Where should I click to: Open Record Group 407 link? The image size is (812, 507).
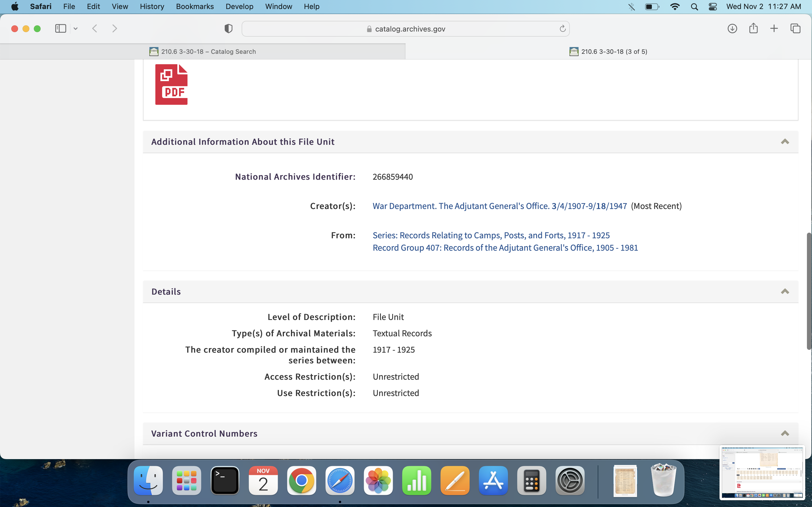click(505, 248)
